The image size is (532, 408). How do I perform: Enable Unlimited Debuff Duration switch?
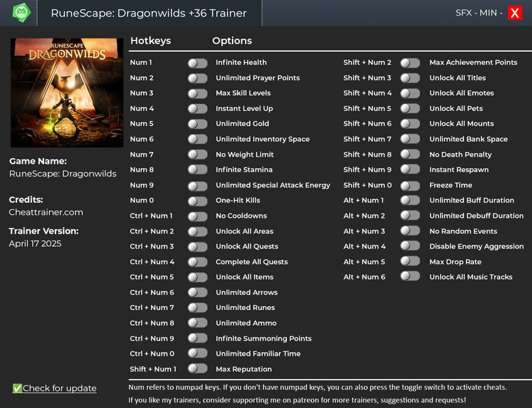click(410, 215)
